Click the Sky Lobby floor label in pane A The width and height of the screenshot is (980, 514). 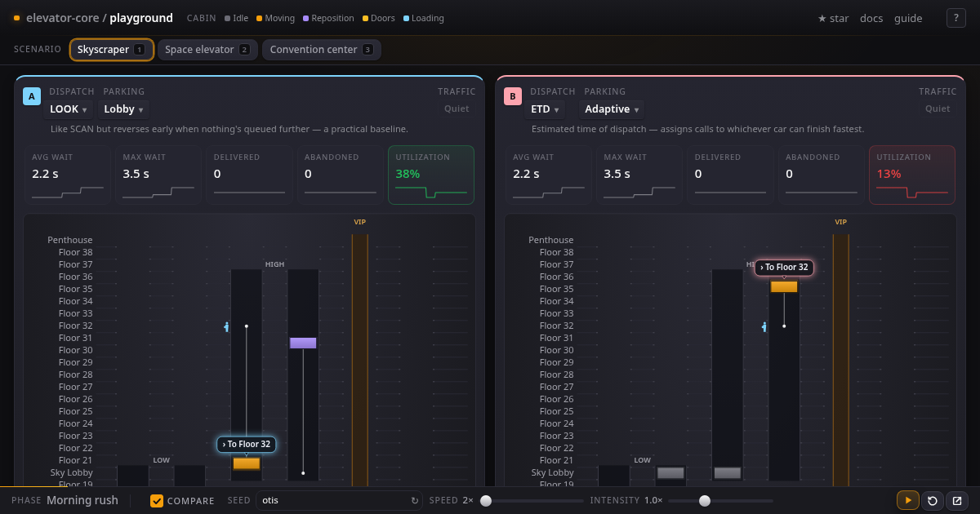(72, 472)
